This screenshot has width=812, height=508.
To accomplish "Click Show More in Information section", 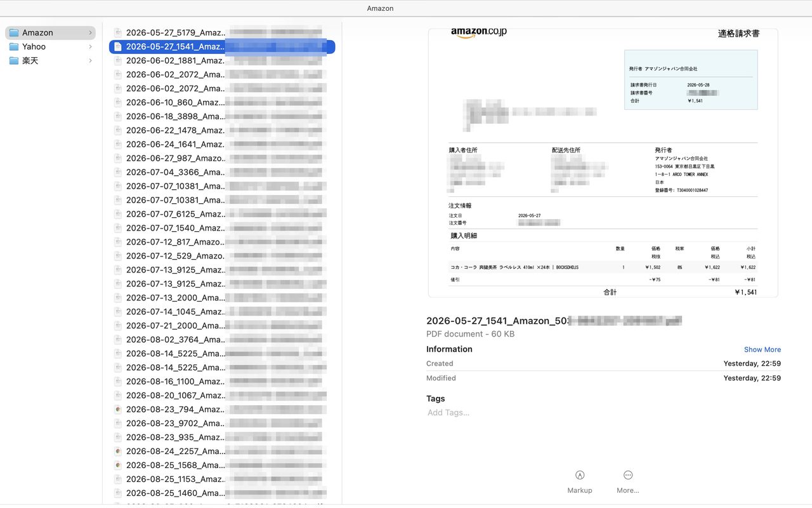I will pos(763,350).
